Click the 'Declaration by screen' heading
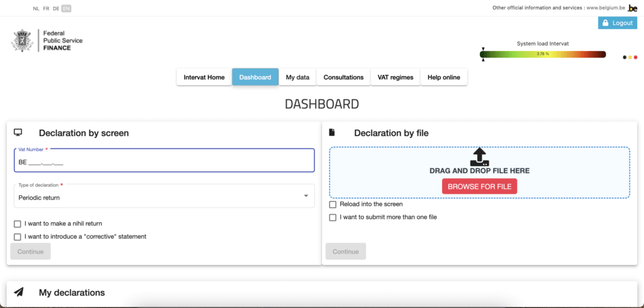 [x=84, y=133]
